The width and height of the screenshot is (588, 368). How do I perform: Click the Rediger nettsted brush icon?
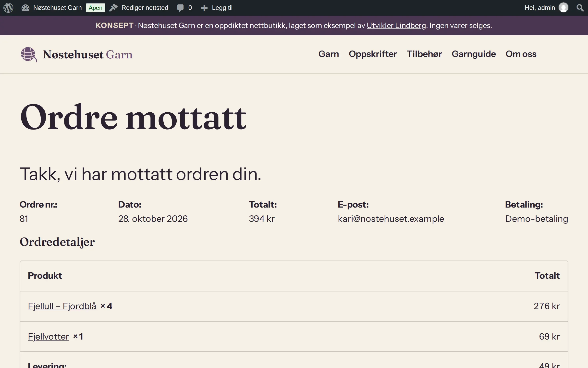coord(113,8)
